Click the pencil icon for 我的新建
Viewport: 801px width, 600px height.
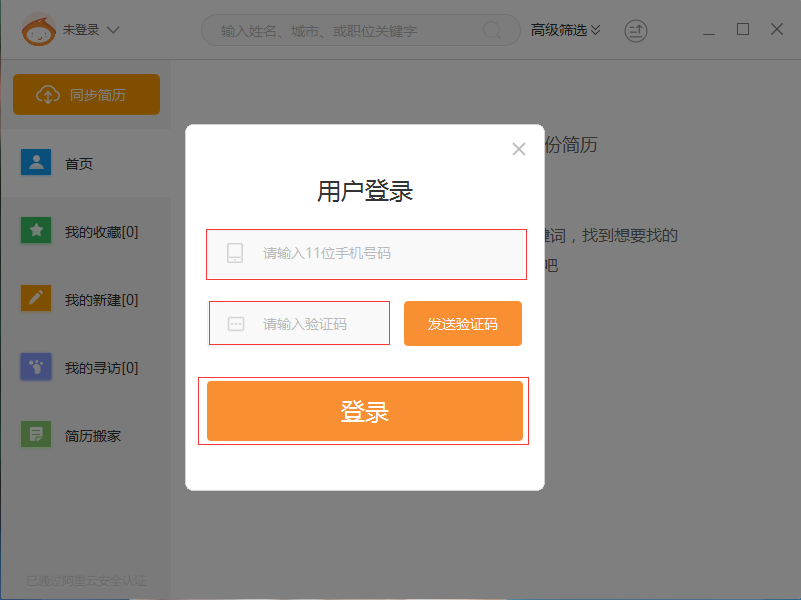pos(37,298)
